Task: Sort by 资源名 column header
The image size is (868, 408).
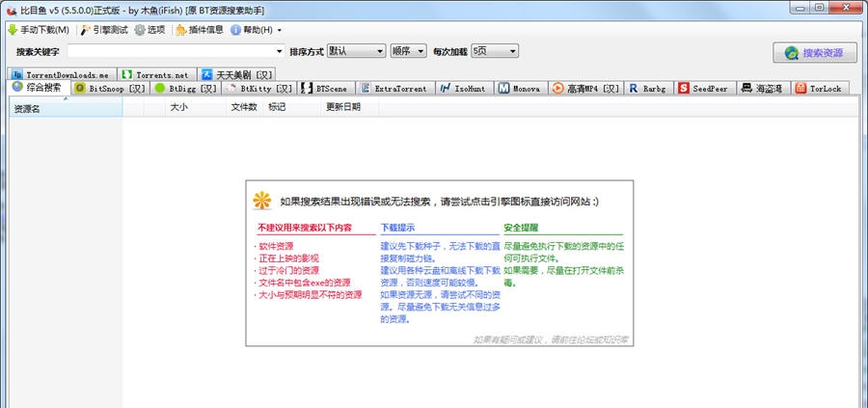Action: click(66, 108)
